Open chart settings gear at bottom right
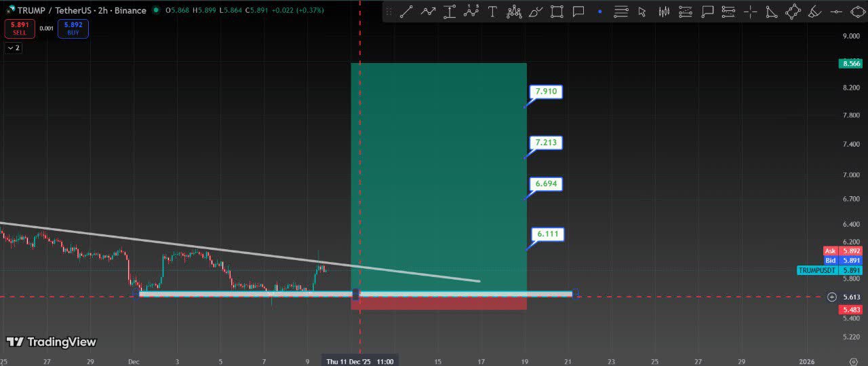This screenshot has width=868, height=366. pos(853,361)
